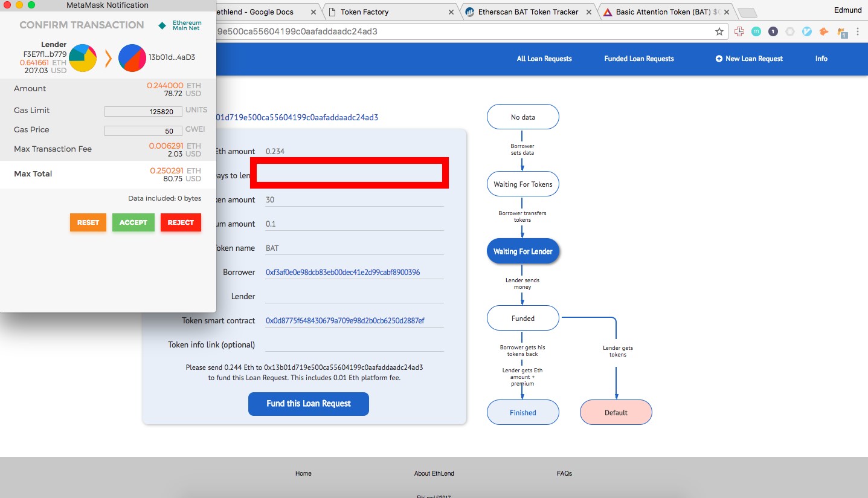Screen dimensions: 868x498
Task: Open the FAQs footer link
Action: coord(564,473)
